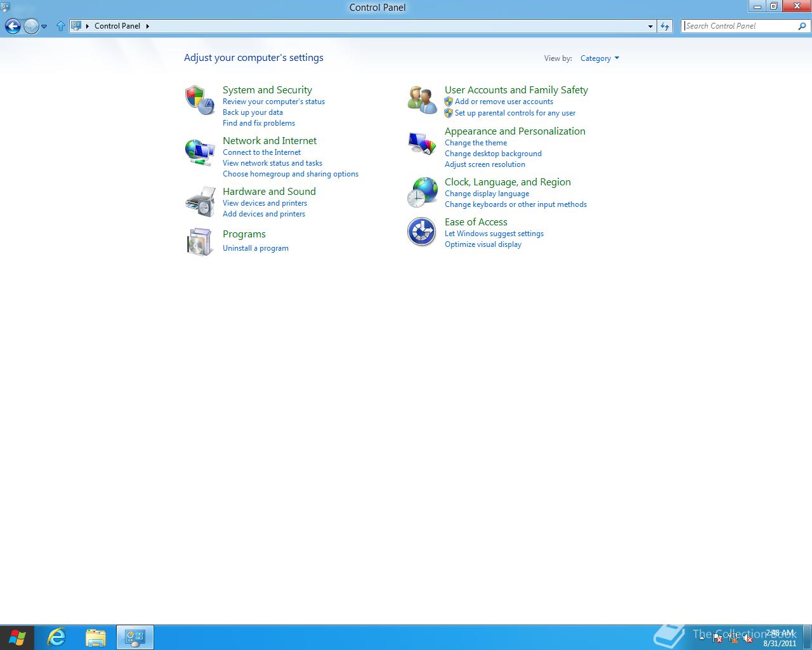The width and height of the screenshot is (812, 650).
Task: Click Back up your data
Action: (x=252, y=112)
